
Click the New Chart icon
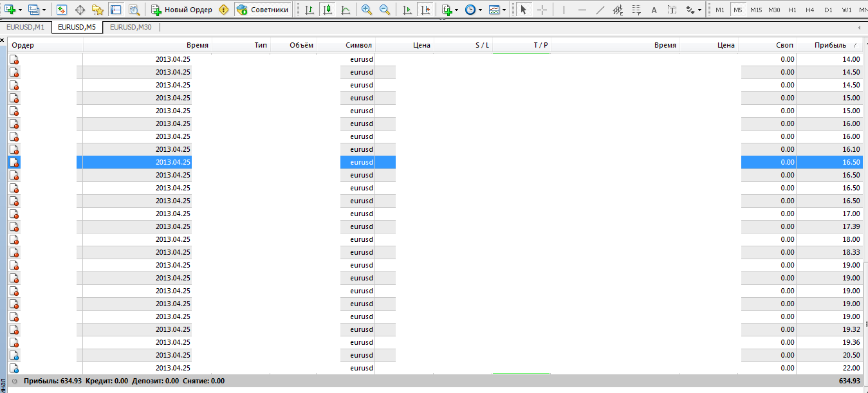[10, 10]
